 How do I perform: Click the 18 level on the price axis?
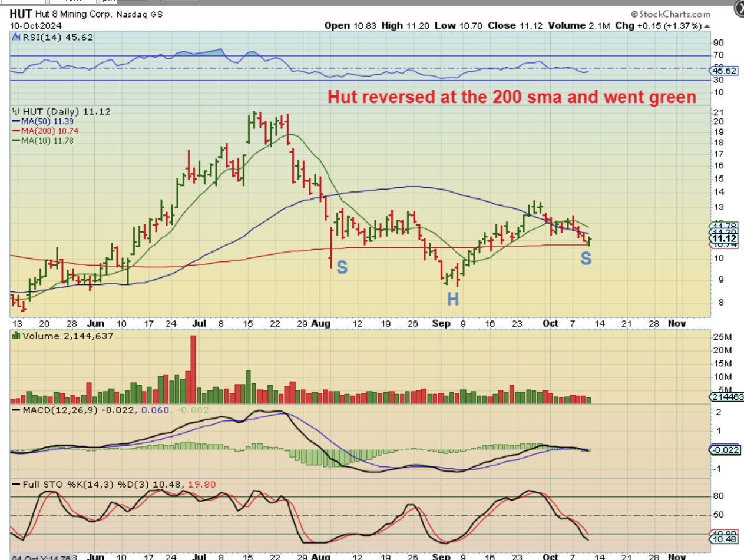pyautogui.click(x=718, y=143)
